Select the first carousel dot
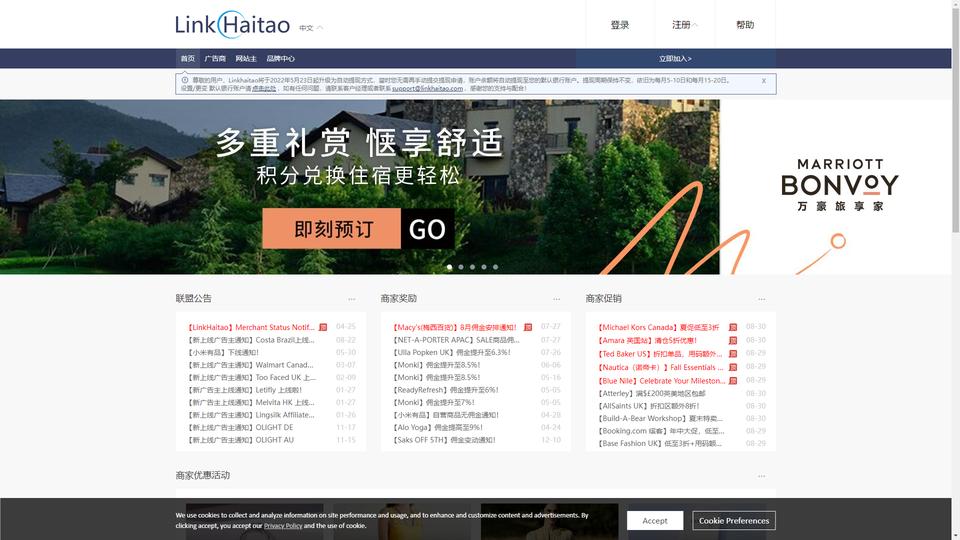Screen dimensions: 960x540 pyautogui.click(x=449, y=267)
